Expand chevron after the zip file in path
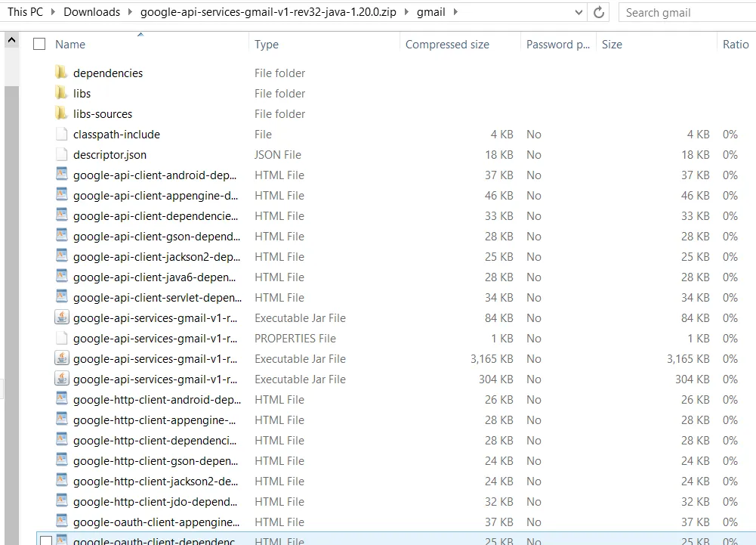756x545 pixels. (x=406, y=12)
